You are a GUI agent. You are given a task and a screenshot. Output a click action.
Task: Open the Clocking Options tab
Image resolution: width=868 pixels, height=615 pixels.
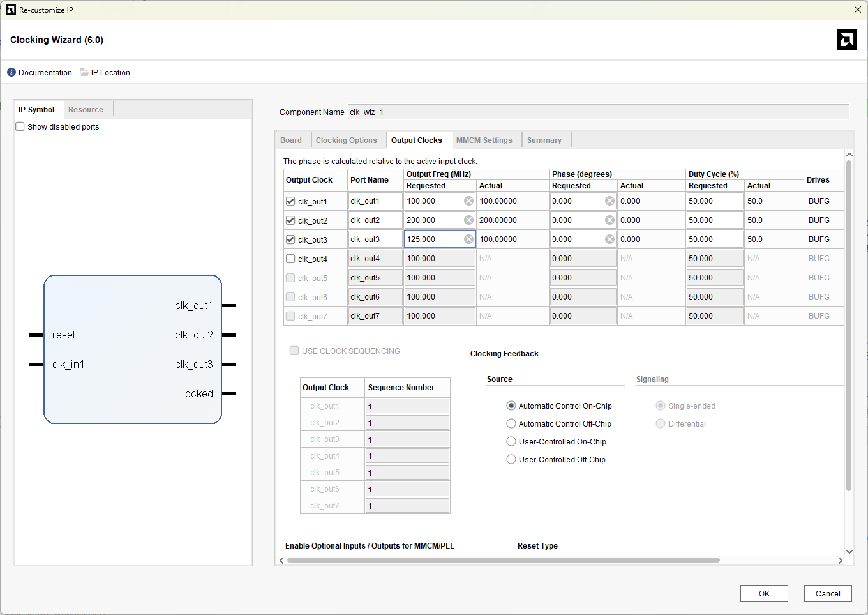point(346,140)
